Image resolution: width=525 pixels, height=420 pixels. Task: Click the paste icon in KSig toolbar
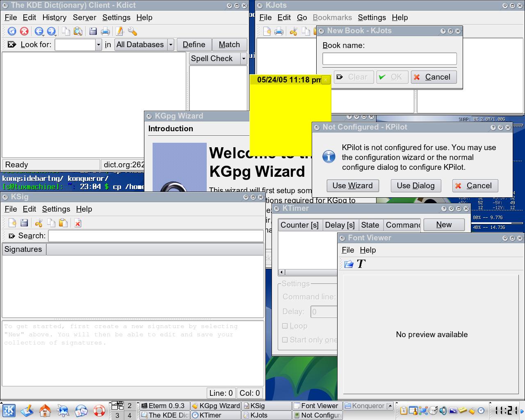[x=63, y=223]
